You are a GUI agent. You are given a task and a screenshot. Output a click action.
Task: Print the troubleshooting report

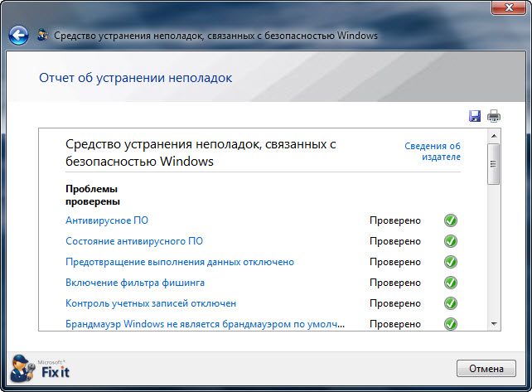[494, 116]
